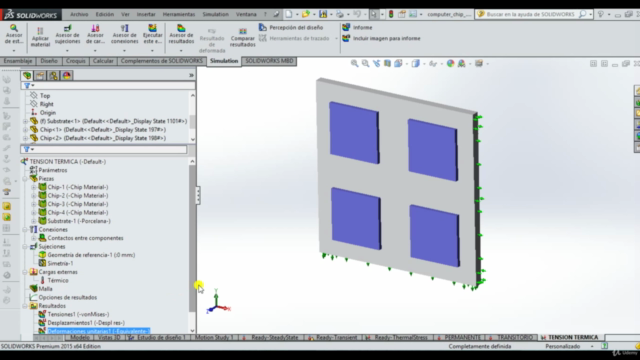Collapse the Piezas folder
The image size is (640, 360).
tap(25, 179)
